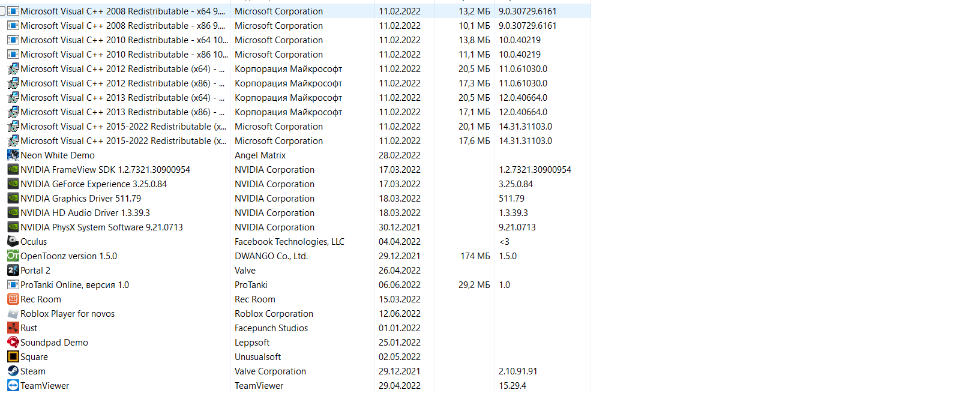Click publisher "Valve Corporation" in the Steam row
The height and width of the screenshot is (393, 980).
click(x=271, y=371)
